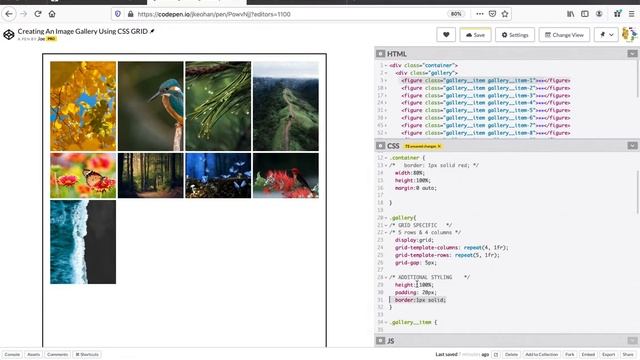Screen dimensions: 640x360
Task: Open the Console panel
Action: [12, 354]
